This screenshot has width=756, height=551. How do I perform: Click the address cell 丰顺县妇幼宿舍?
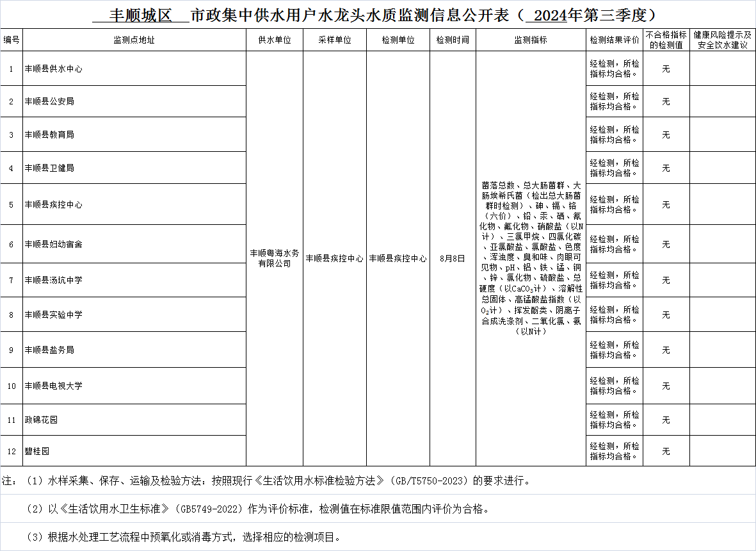[x=134, y=244]
